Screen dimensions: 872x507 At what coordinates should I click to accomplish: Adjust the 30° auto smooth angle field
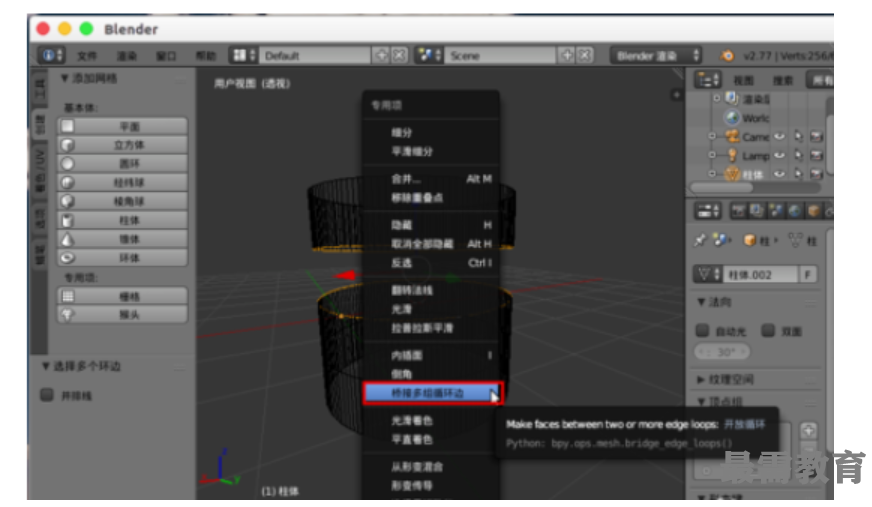click(722, 352)
